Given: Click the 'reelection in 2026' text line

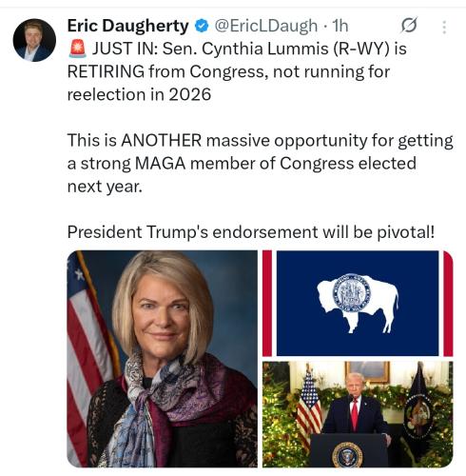Looking at the screenshot, I should [139, 94].
